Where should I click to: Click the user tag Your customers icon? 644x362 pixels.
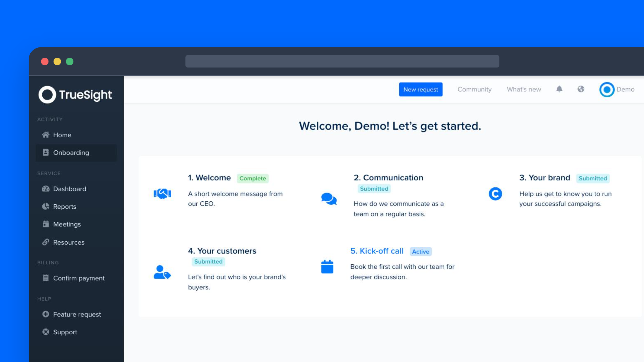click(x=162, y=272)
